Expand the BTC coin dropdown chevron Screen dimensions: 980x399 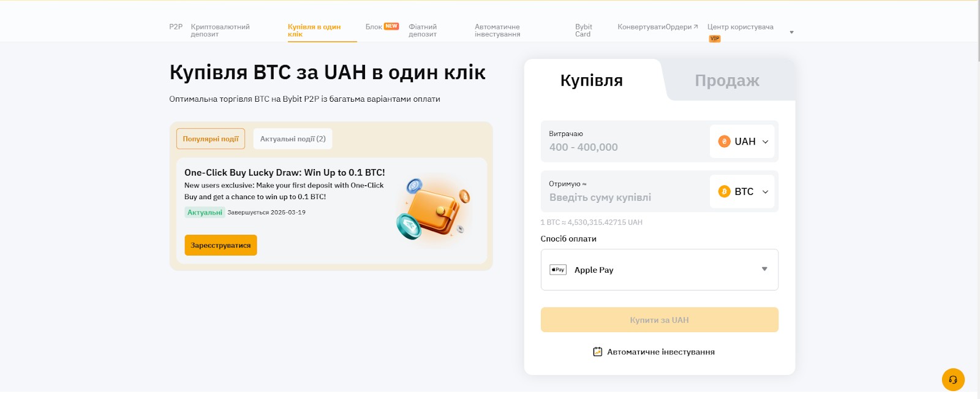[765, 192]
